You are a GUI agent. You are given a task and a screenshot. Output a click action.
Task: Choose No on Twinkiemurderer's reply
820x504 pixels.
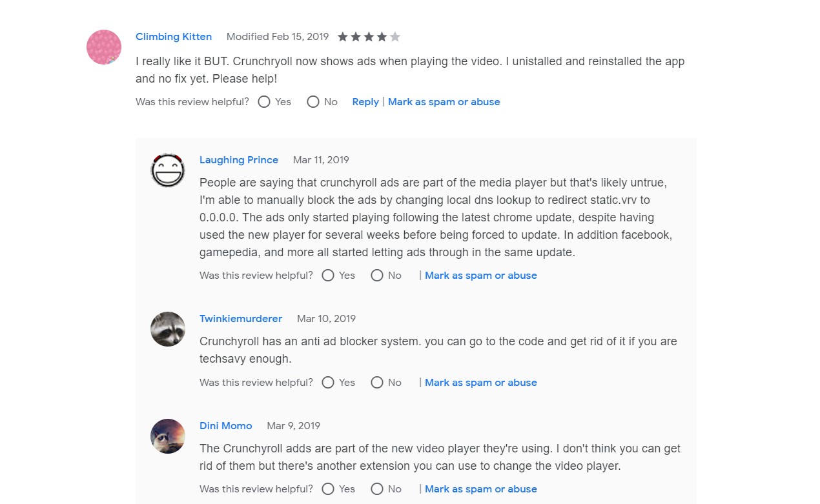(x=377, y=383)
